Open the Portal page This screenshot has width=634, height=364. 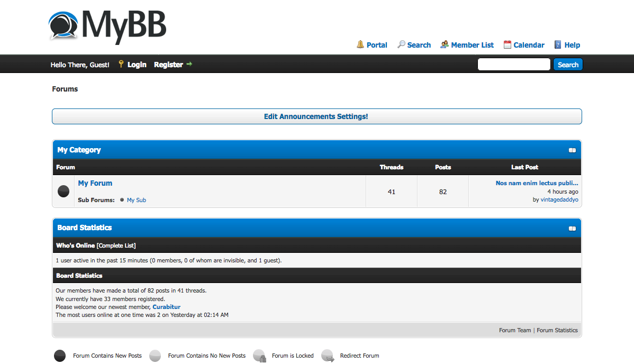[x=377, y=45]
